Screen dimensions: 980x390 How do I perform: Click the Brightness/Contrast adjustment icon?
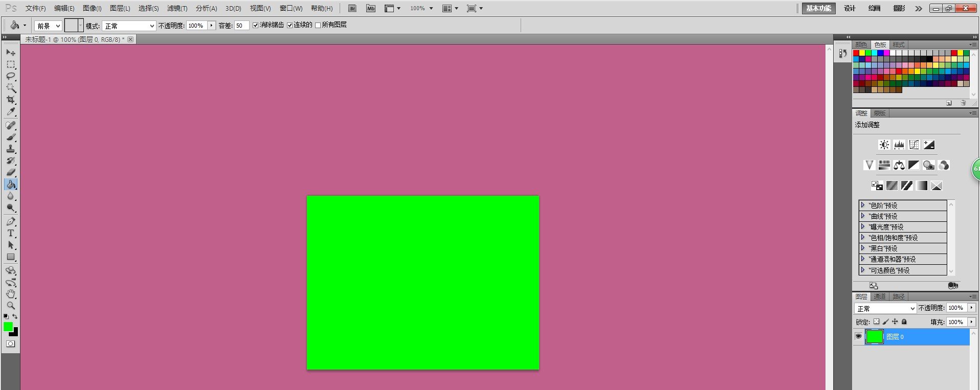point(884,145)
